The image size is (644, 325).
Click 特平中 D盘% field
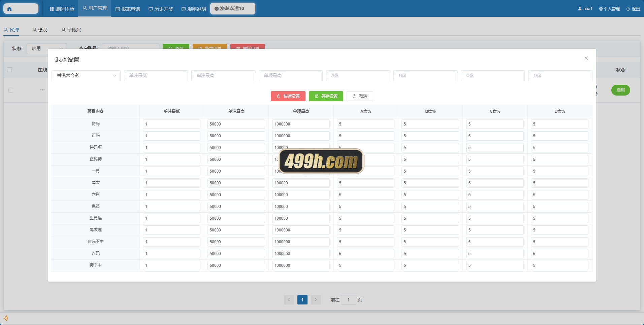tap(559, 265)
